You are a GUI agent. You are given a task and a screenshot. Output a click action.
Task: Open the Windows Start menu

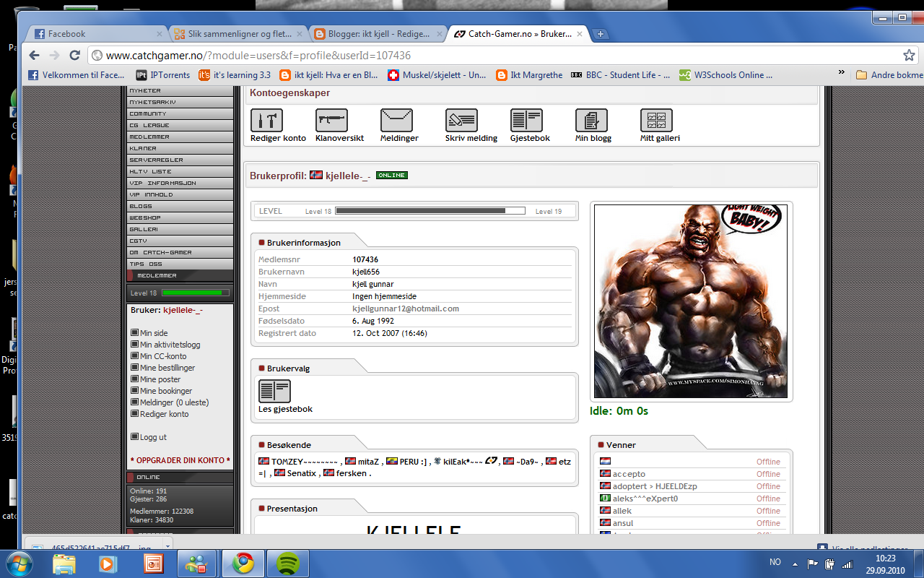(17, 563)
